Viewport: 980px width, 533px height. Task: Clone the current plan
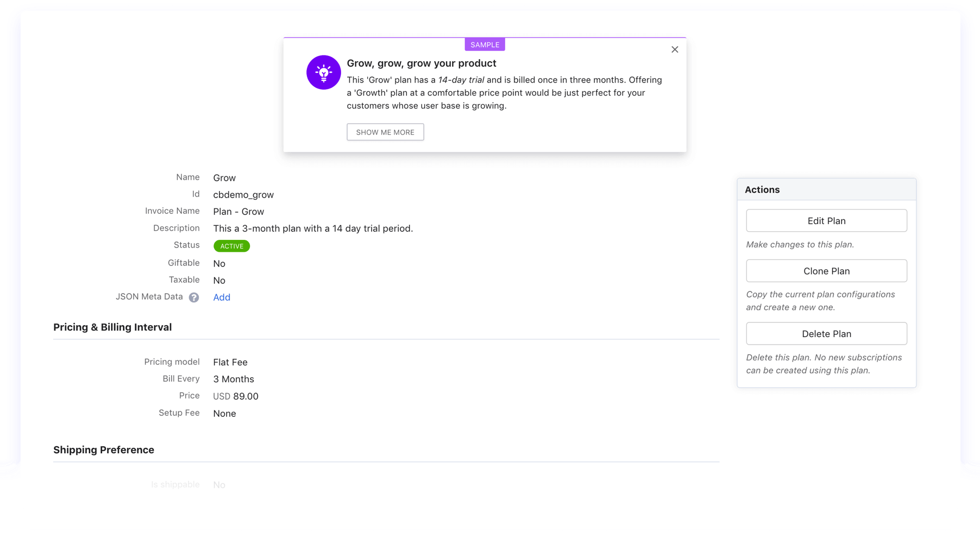[826, 271]
